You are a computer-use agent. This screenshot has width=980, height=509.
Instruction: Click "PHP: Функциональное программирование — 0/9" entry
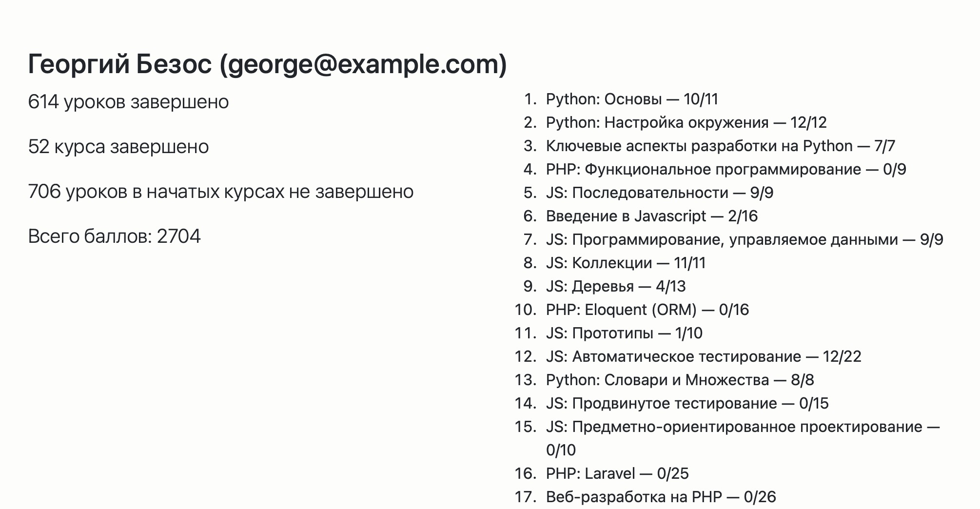pos(725,169)
